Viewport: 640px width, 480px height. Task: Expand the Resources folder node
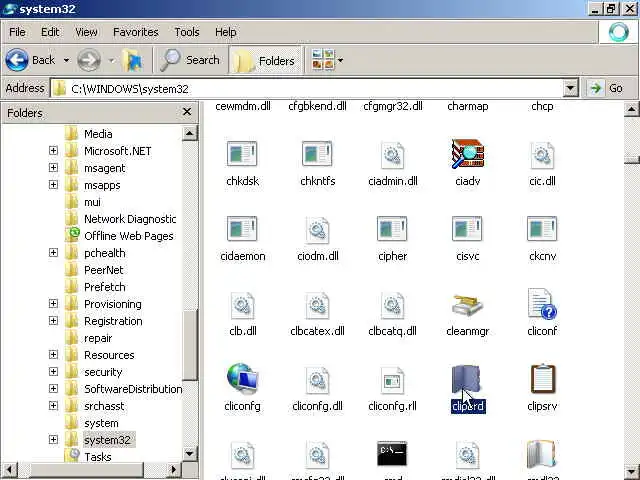(53, 355)
